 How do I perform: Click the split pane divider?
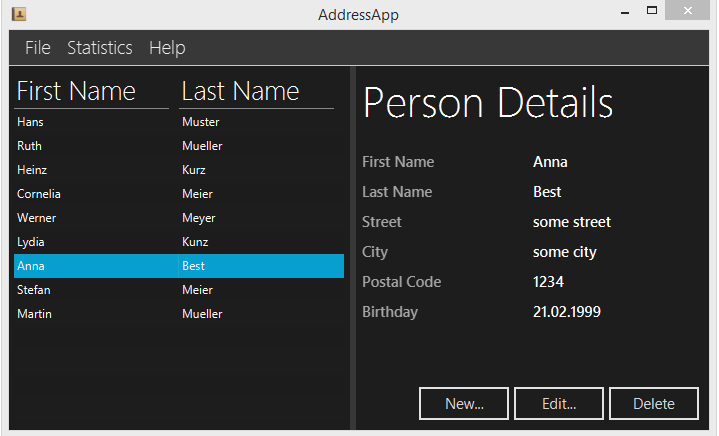351,248
